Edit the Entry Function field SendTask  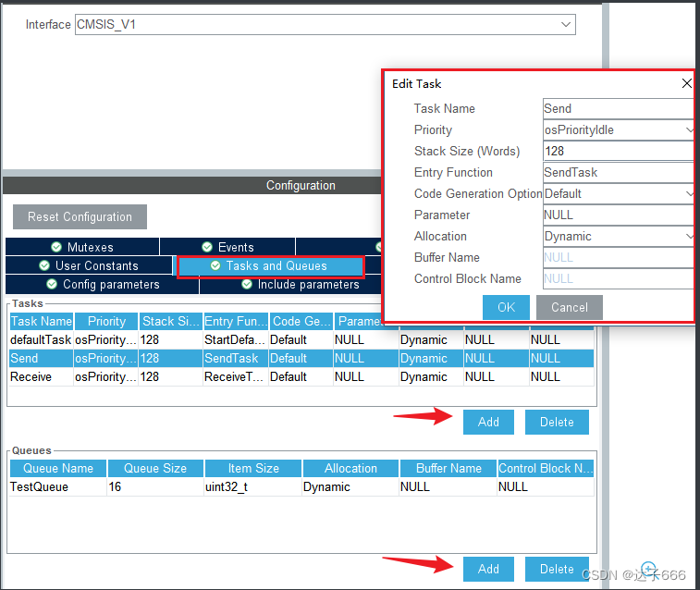tap(618, 172)
